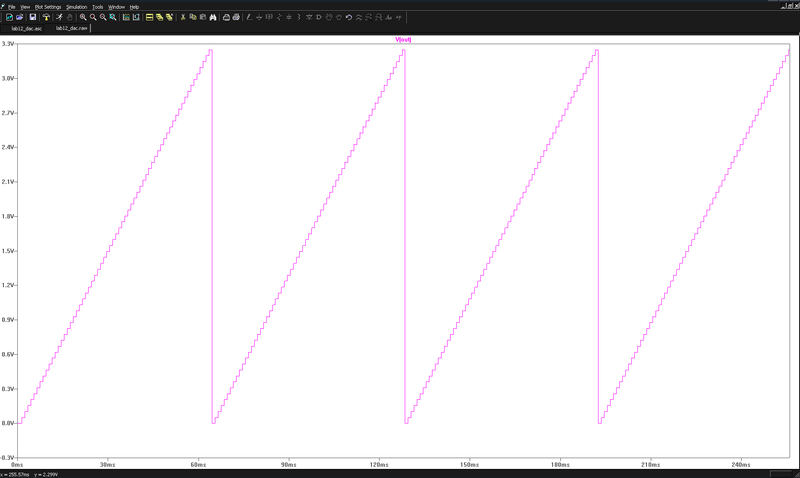The image size is (800, 478).
Task: Open Find with the binoculars icon
Action: click(213, 17)
